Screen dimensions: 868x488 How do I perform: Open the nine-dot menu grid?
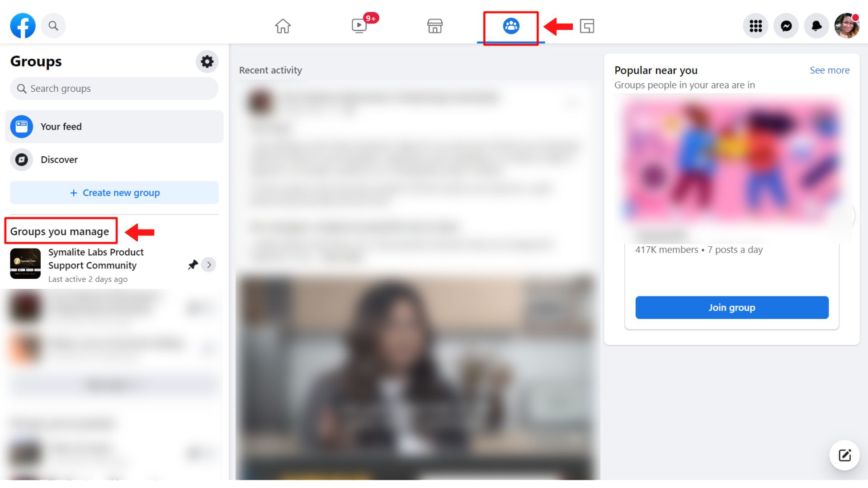point(755,26)
